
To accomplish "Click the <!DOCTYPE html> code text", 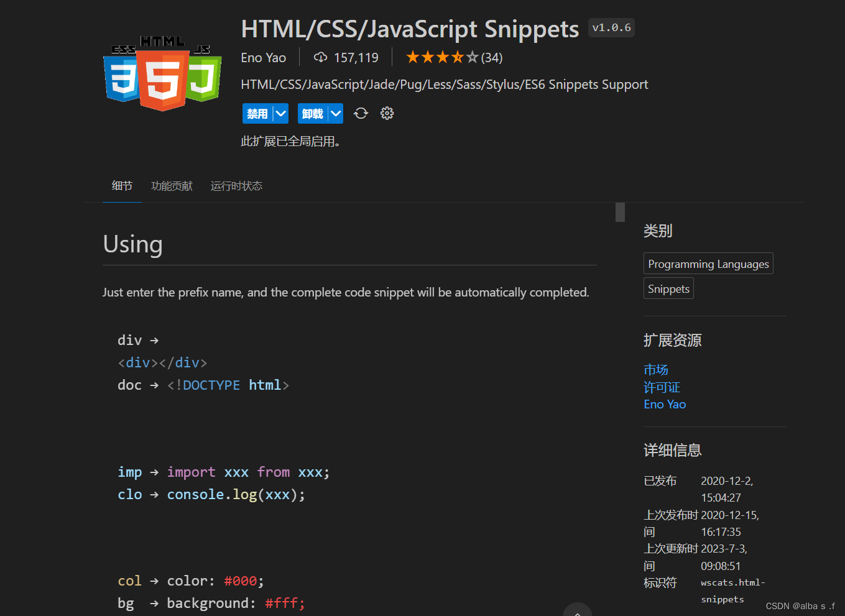I will tap(228, 385).
